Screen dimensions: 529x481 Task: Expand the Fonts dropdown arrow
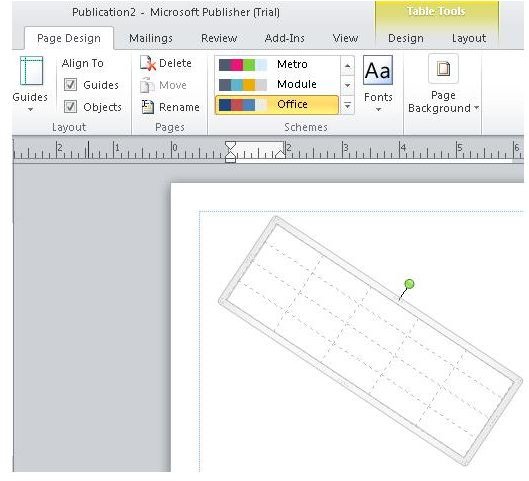(x=378, y=110)
